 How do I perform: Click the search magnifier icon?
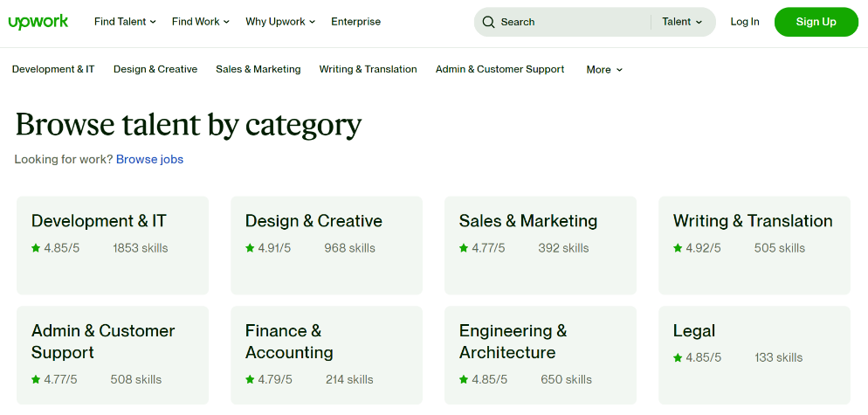[488, 22]
